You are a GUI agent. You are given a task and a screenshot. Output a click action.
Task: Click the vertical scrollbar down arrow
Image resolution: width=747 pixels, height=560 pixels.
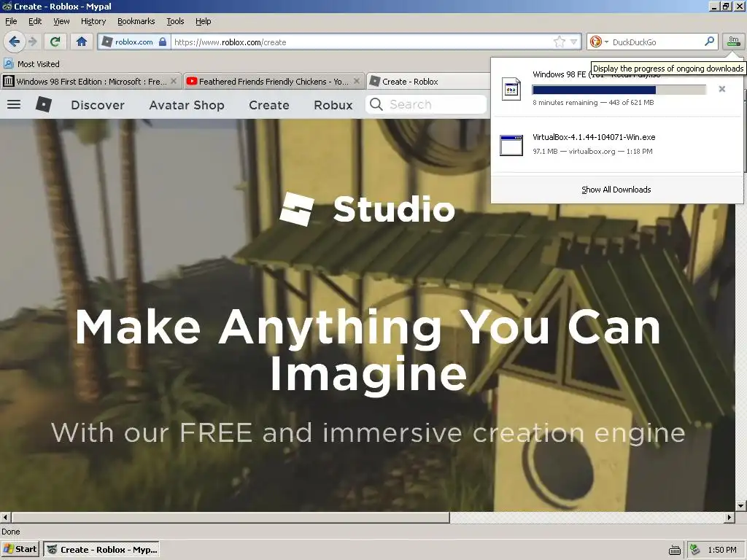[x=741, y=506]
